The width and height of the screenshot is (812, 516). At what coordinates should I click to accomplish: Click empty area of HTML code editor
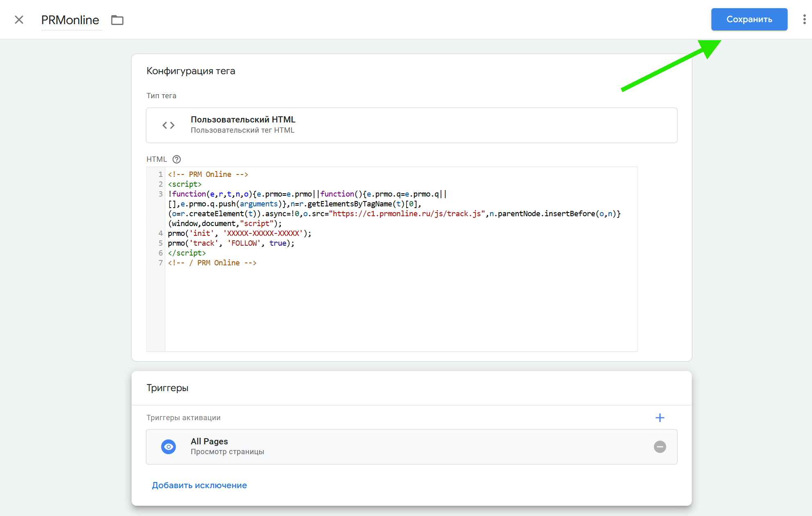click(x=400, y=311)
